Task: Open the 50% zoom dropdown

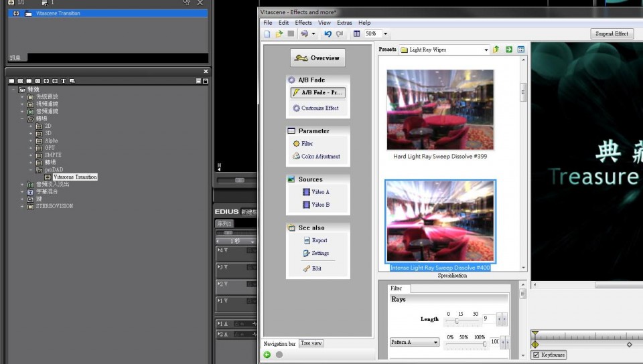Action: (x=385, y=33)
